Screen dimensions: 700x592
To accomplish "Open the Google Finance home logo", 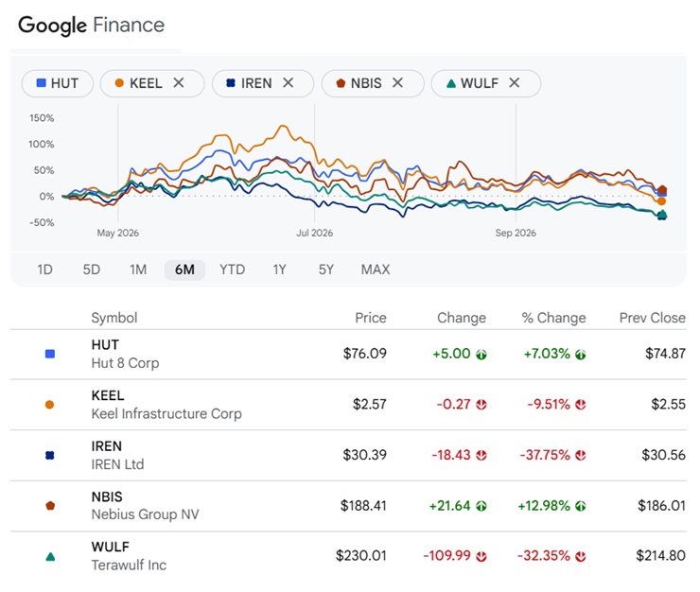I will [x=91, y=25].
